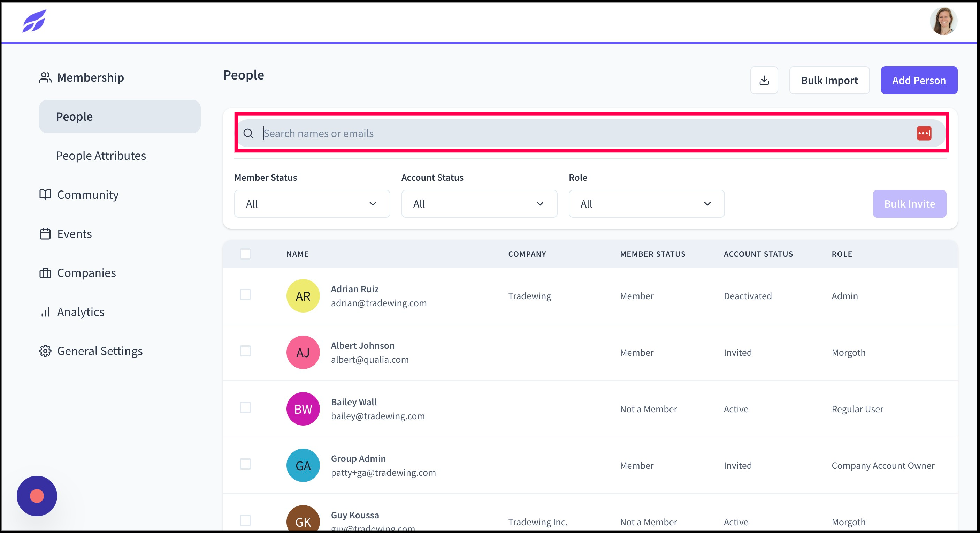Click the Companies briefcase icon
The height and width of the screenshot is (533, 980).
45,273
